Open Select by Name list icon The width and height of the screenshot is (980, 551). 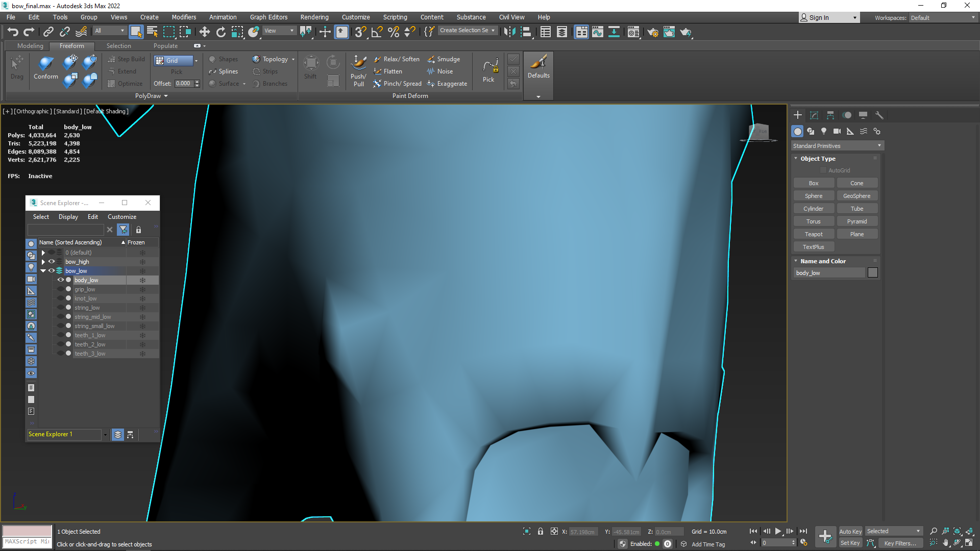pyautogui.click(x=152, y=32)
